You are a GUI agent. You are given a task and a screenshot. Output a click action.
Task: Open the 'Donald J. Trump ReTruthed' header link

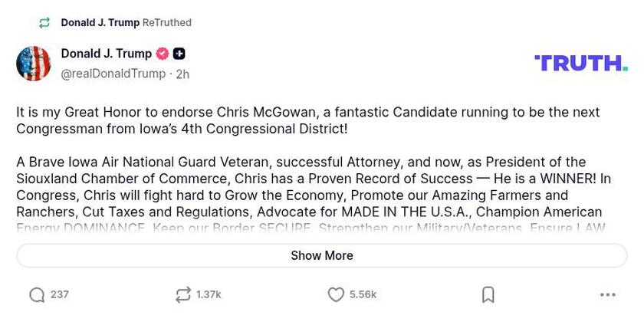[126, 23]
